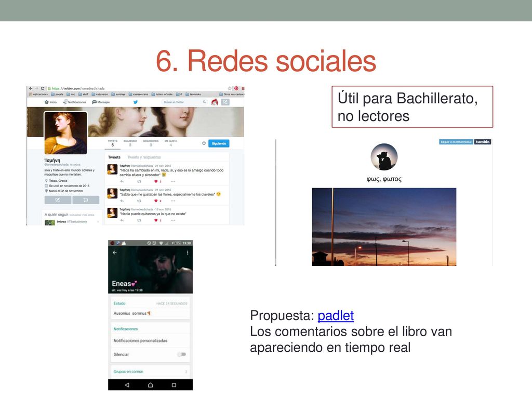
Task: Retweet the 'Nadie puede quitarnos' tweet
Action: click(139, 220)
